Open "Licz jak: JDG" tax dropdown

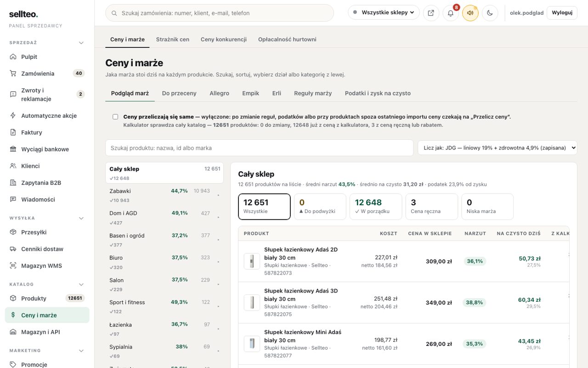point(498,148)
